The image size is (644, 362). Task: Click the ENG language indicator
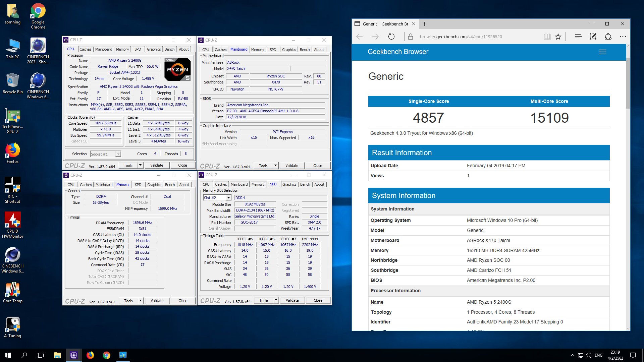coord(598,355)
